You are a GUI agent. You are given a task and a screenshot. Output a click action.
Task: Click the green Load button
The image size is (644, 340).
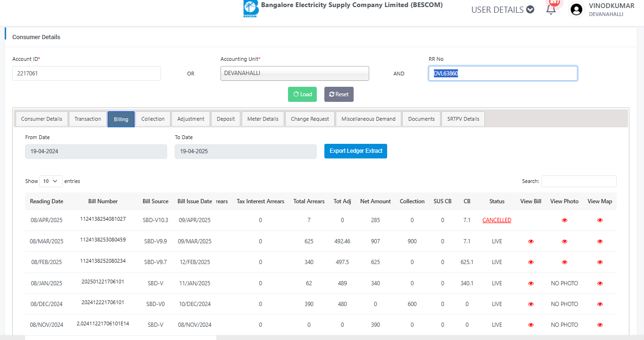[303, 94]
